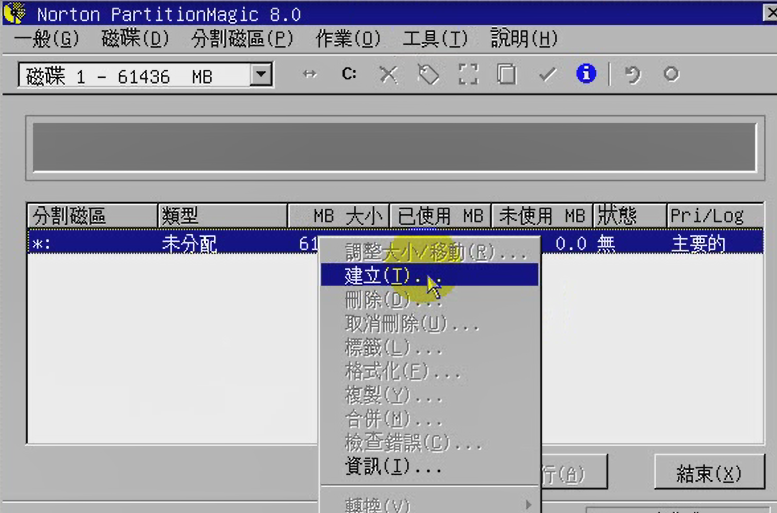Click the Norton PartitionMagic title bar icon

click(x=14, y=13)
